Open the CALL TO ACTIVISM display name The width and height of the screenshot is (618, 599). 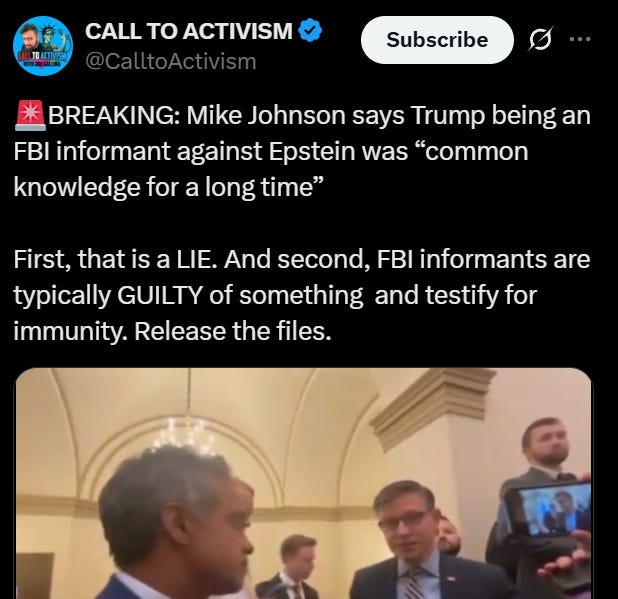pyautogui.click(x=189, y=31)
